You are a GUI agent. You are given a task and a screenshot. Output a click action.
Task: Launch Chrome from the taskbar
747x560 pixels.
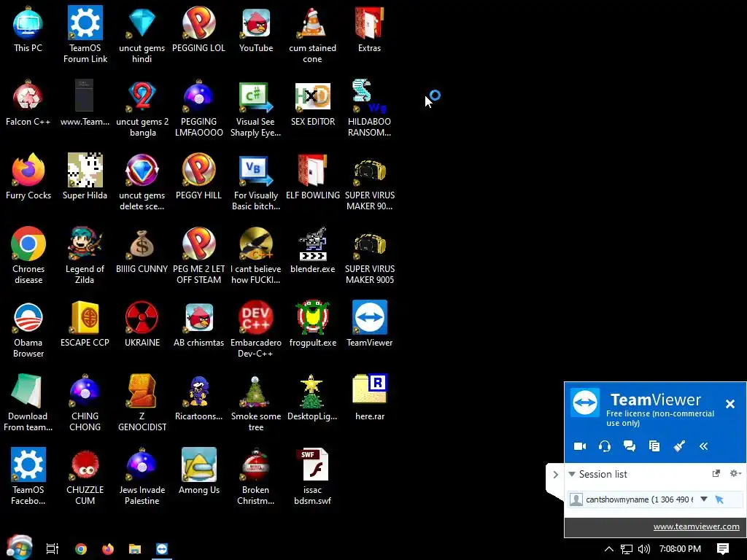(x=81, y=549)
